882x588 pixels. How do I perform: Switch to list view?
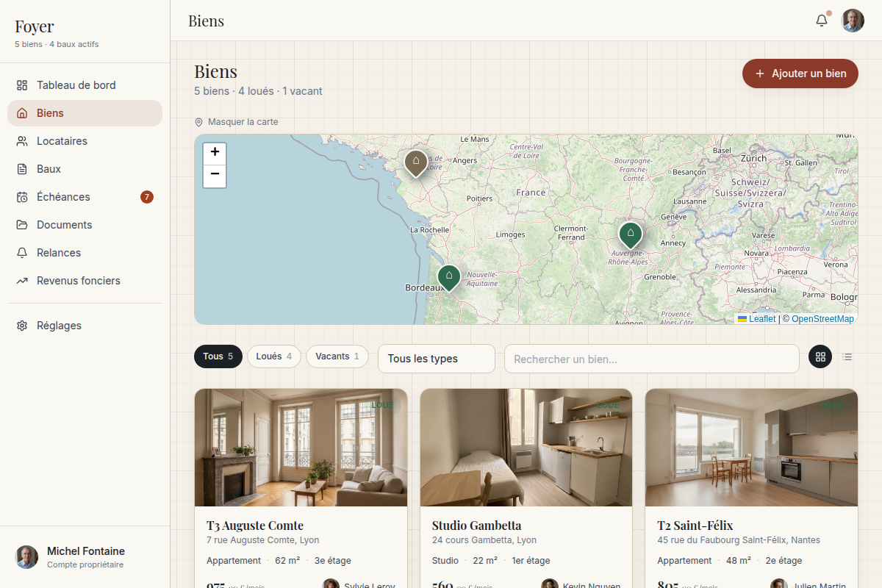point(847,356)
